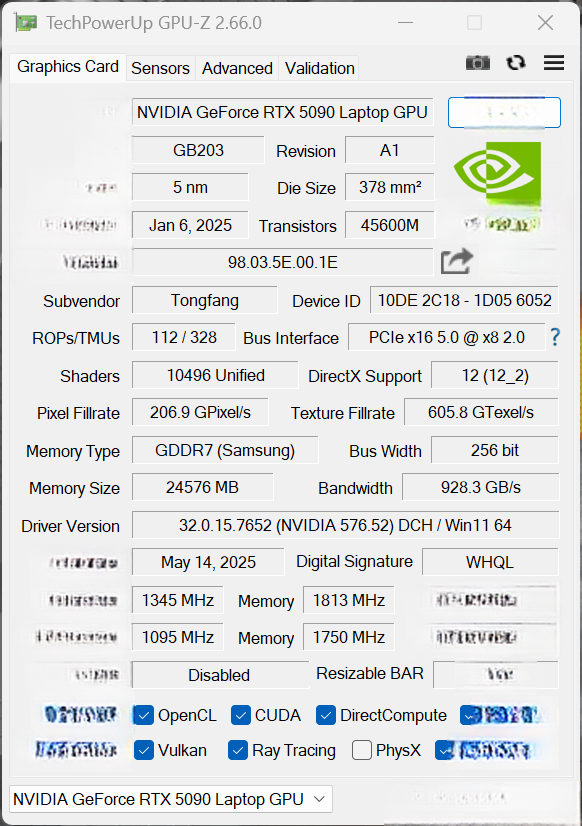Toggle the OpenCL checkbox

tap(143, 715)
